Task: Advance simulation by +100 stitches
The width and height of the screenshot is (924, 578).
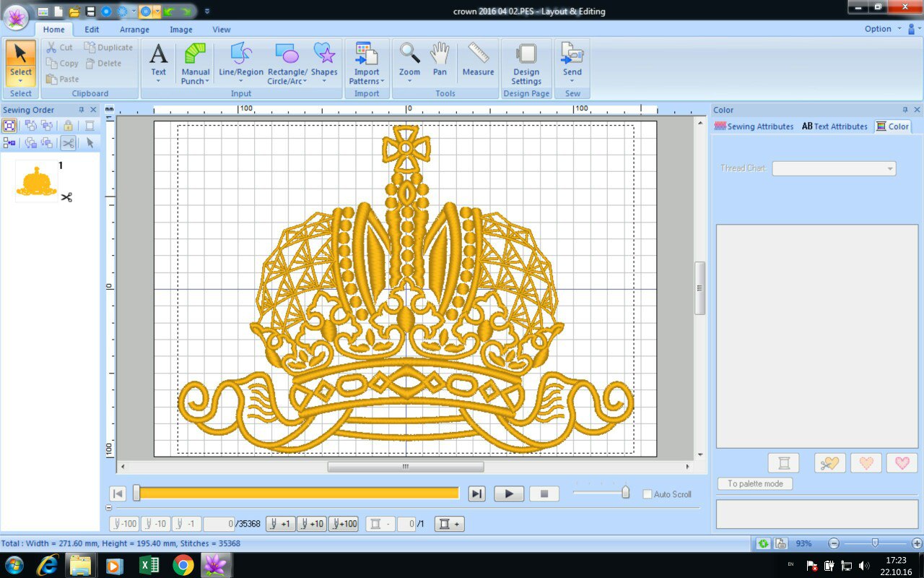Action: (344, 524)
